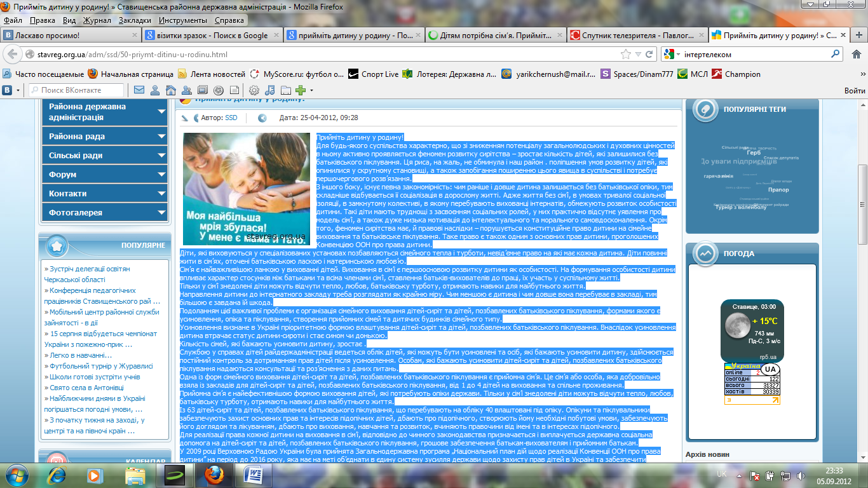Bookmark this page with the star icon

626,55
